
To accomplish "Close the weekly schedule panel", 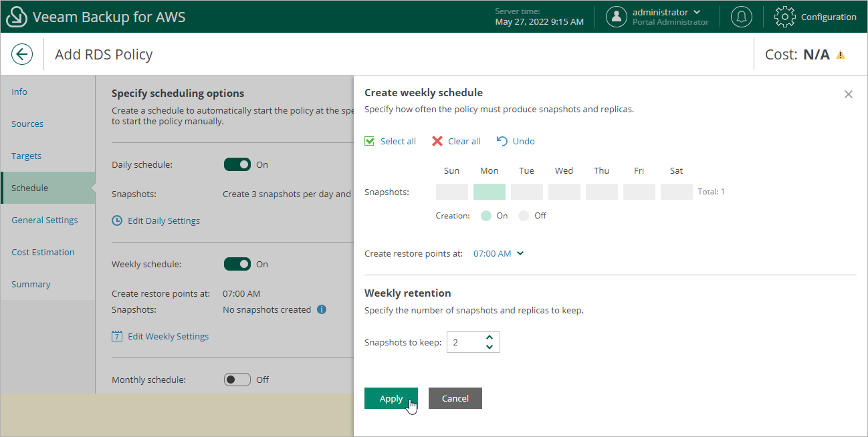I will click(849, 94).
